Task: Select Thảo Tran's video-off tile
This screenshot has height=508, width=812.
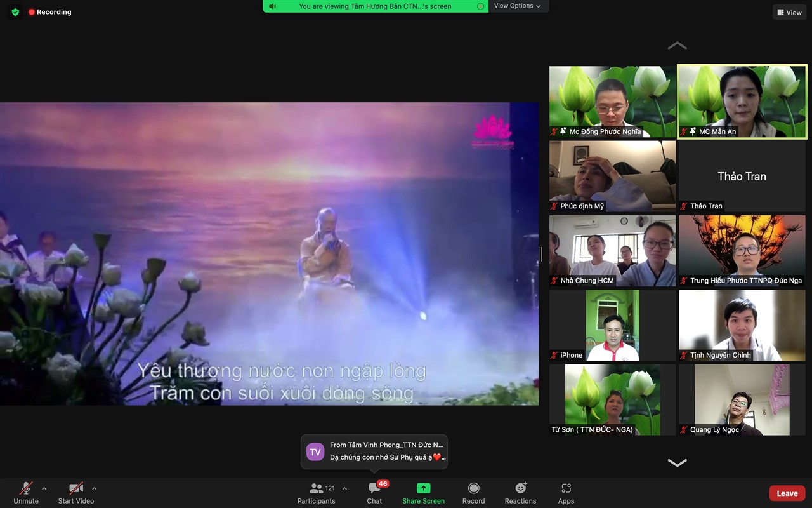Action: [742, 176]
